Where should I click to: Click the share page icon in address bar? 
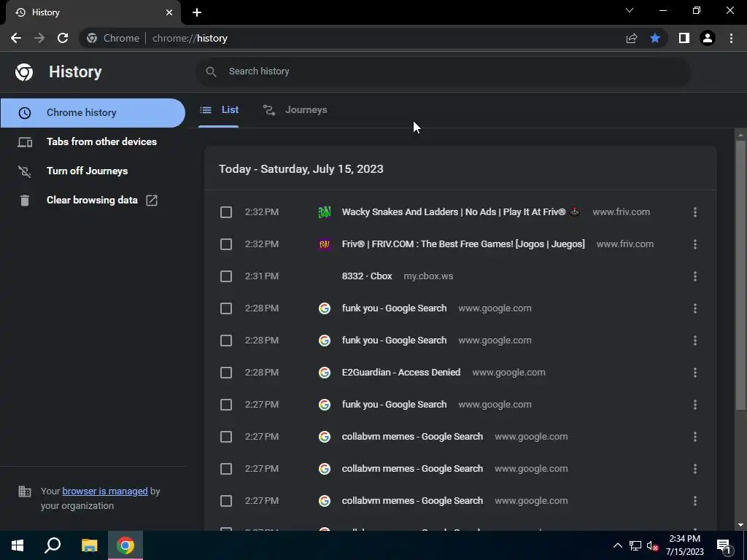(x=632, y=38)
